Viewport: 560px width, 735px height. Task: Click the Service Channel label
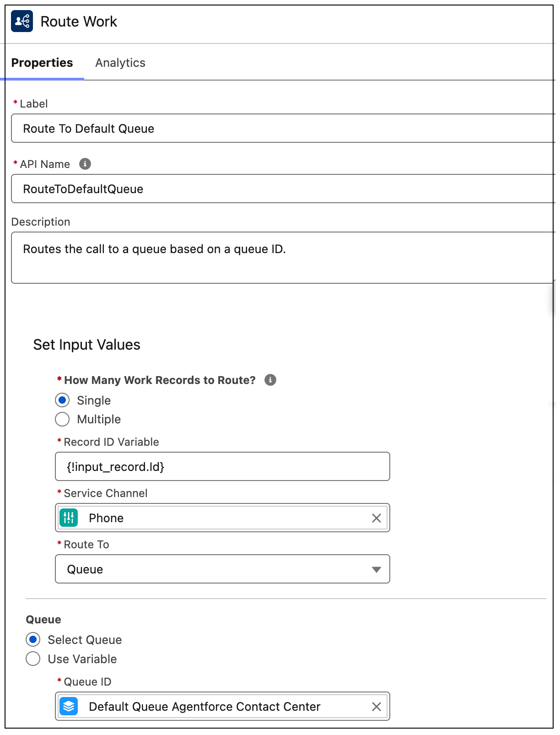[106, 493]
